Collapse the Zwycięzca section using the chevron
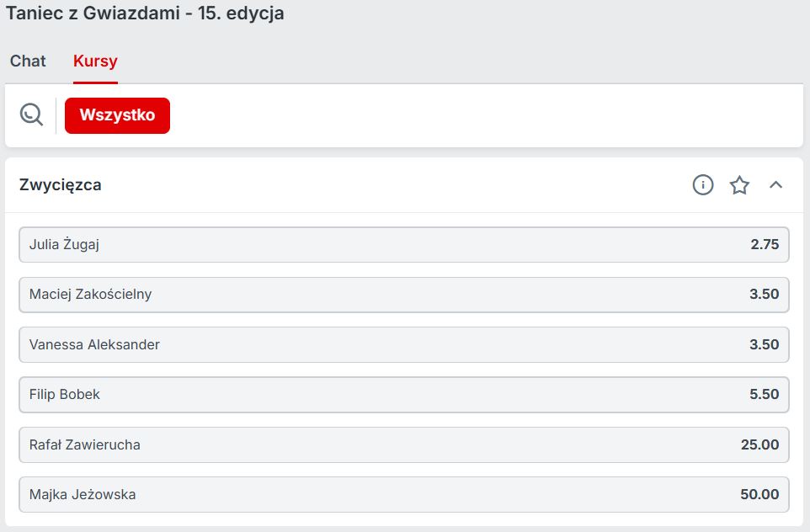This screenshot has height=532, width=810. [775, 185]
